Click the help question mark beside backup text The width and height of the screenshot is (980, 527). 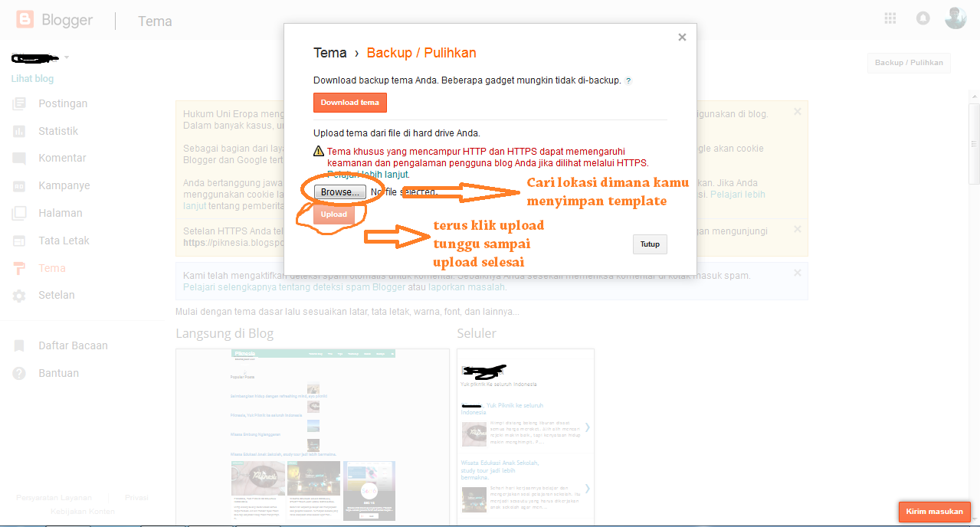tap(628, 80)
